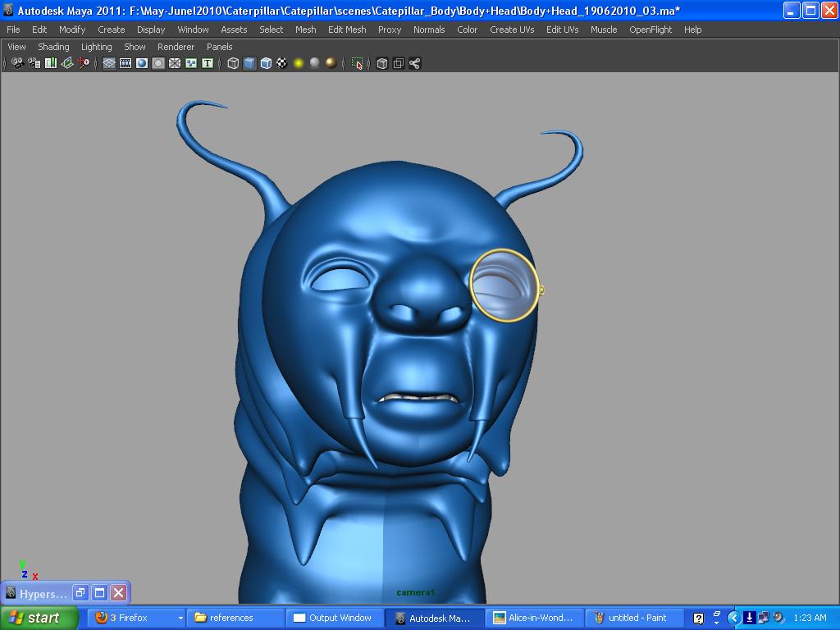Open the Select menu

(x=271, y=30)
